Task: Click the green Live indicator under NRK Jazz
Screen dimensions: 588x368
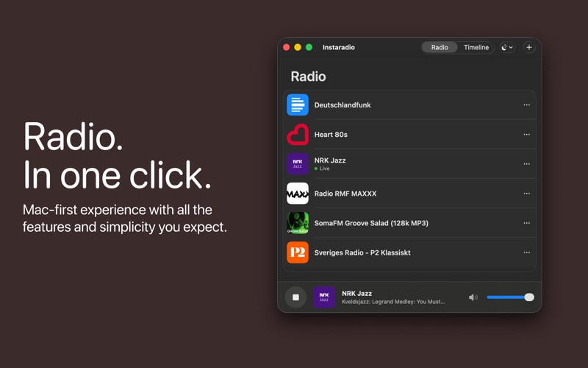Action: pos(322,169)
